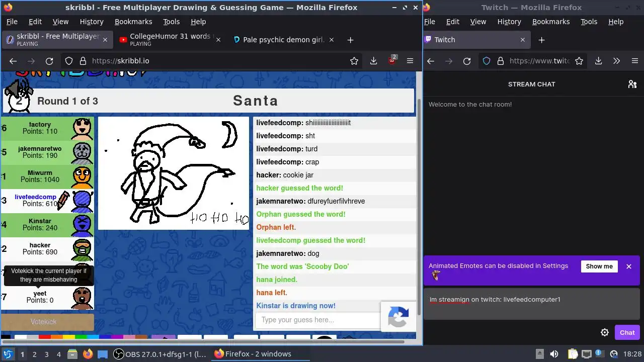Image resolution: width=644 pixels, height=362 pixels.
Task: Send message with the Chat button
Action: coord(627,332)
